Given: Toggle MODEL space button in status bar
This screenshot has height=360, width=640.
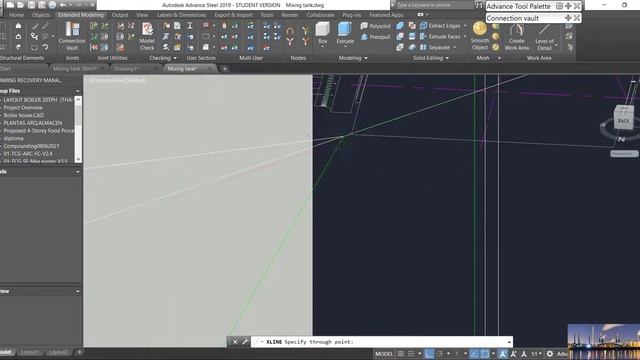Looking at the screenshot, I should point(384,354).
